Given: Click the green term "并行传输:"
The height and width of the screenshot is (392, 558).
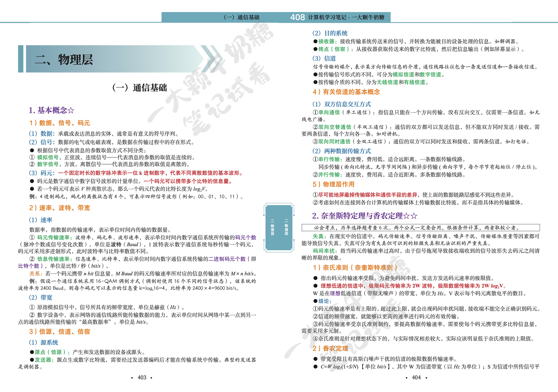Looking at the screenshot, I should 330,175.
